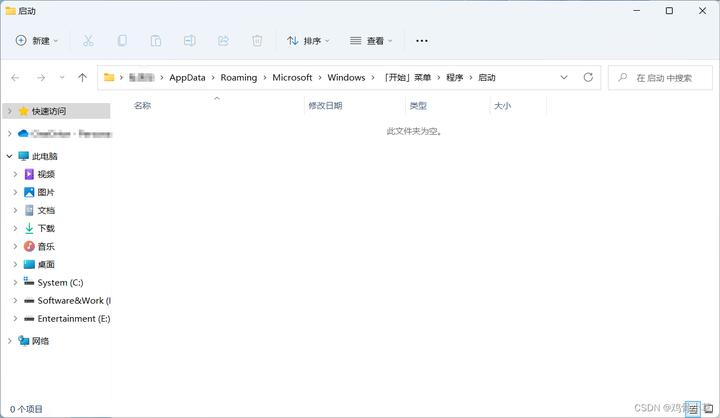The image size is (720, 418).
Task: Click 「开始」菜单 breadcrumb segment
Action: [407, 78]
